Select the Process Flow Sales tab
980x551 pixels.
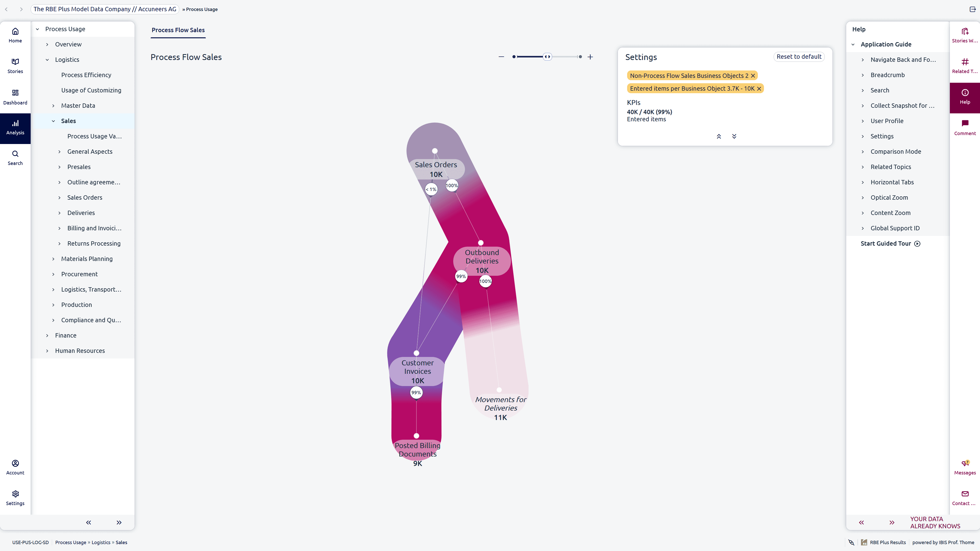tap(178, 30)
